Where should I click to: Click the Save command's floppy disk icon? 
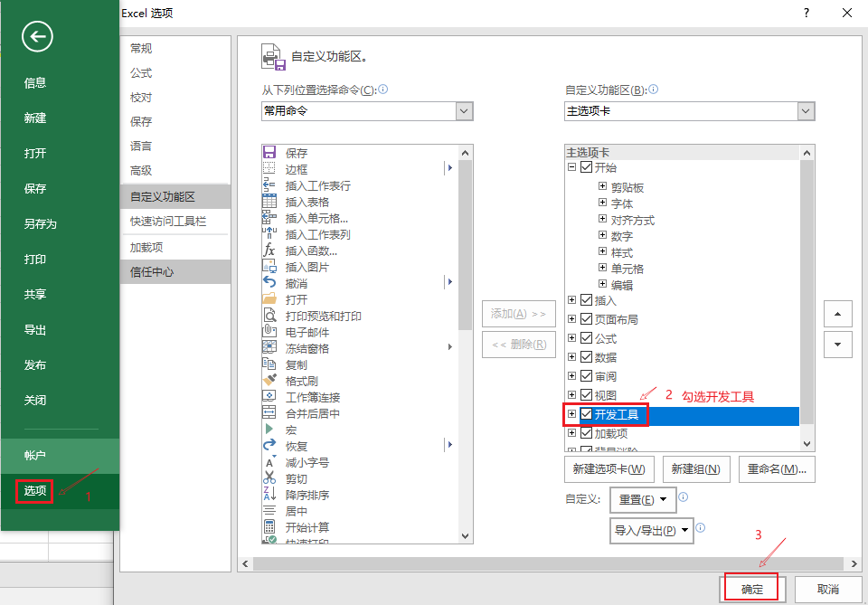pos(269,152)
